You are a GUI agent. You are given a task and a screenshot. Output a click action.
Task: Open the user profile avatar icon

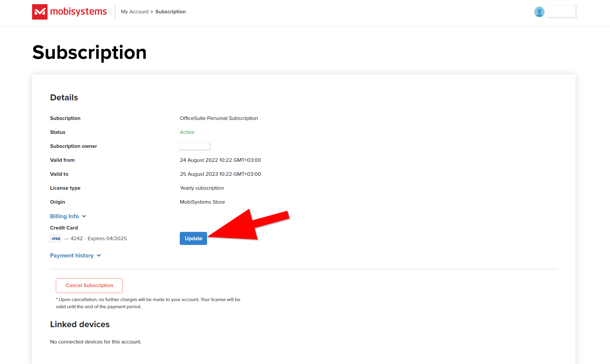539,12
